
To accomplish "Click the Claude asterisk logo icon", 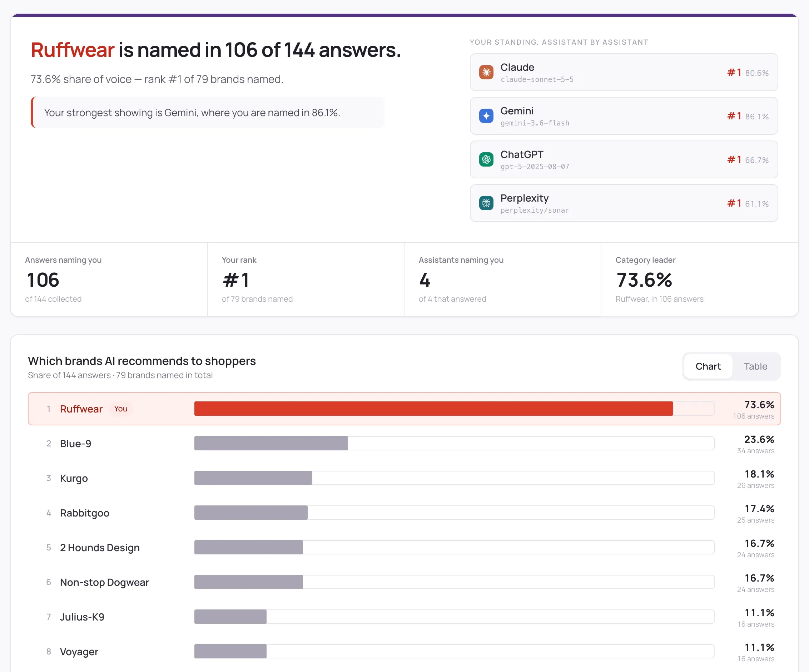I will click(x=486, y=72).
